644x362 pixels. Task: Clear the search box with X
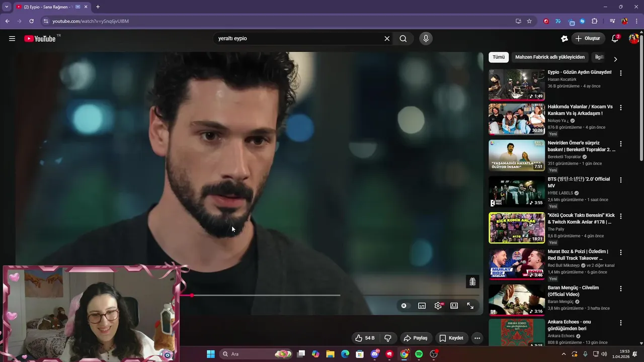pos(387,39)
